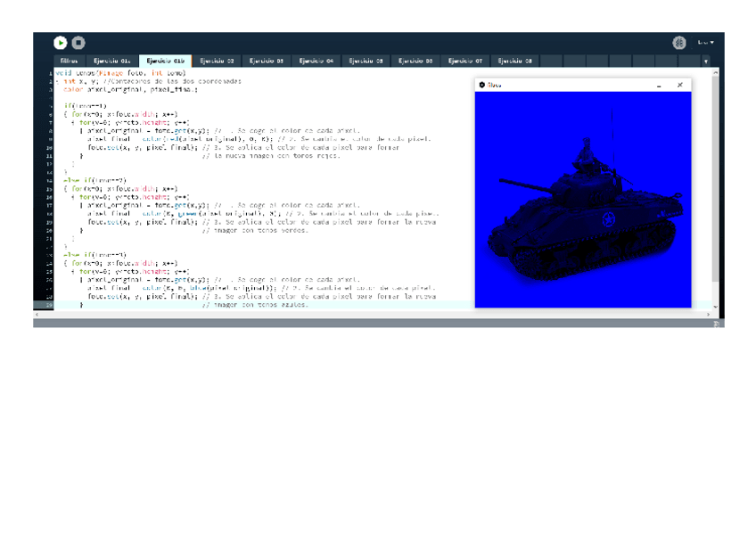Switch to the Ejercicio 07 tab

465,62
